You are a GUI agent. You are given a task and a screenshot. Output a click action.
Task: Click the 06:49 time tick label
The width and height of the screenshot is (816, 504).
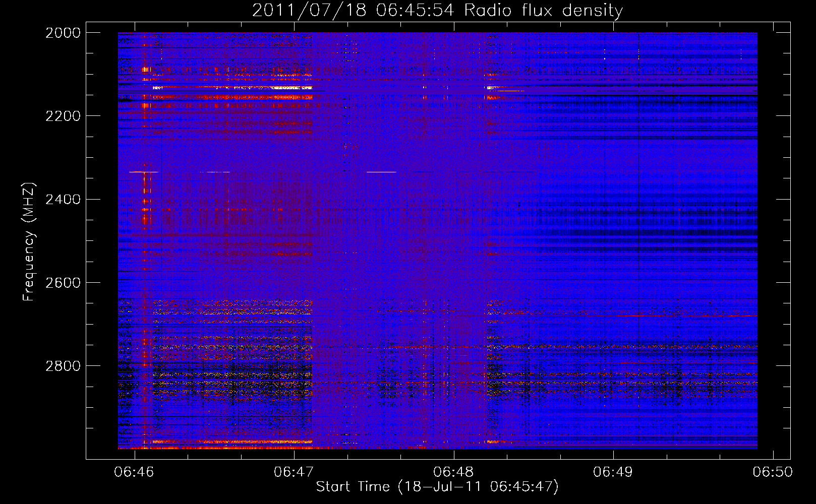(x=613, y=472)
